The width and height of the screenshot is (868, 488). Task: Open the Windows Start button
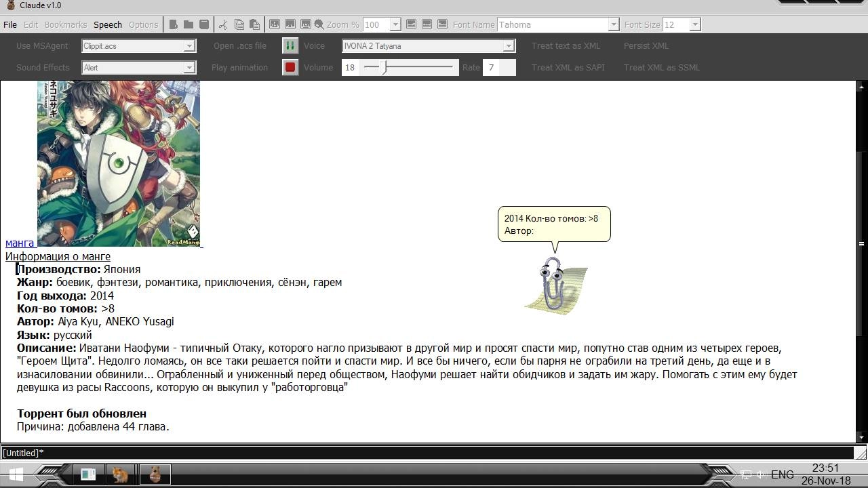point(15,474)
